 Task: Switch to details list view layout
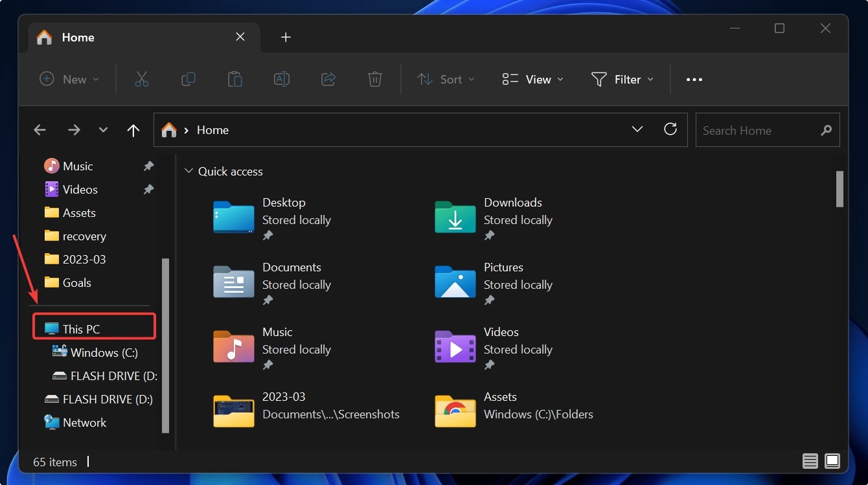(x=810, y=461)
